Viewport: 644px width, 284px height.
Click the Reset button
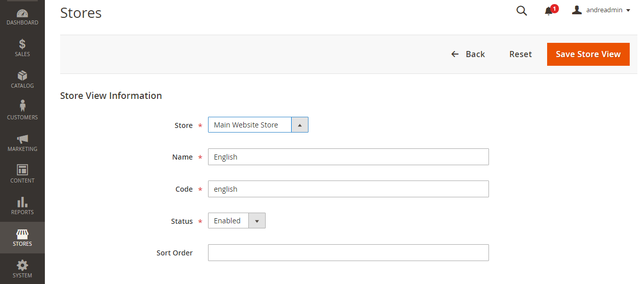520,54
